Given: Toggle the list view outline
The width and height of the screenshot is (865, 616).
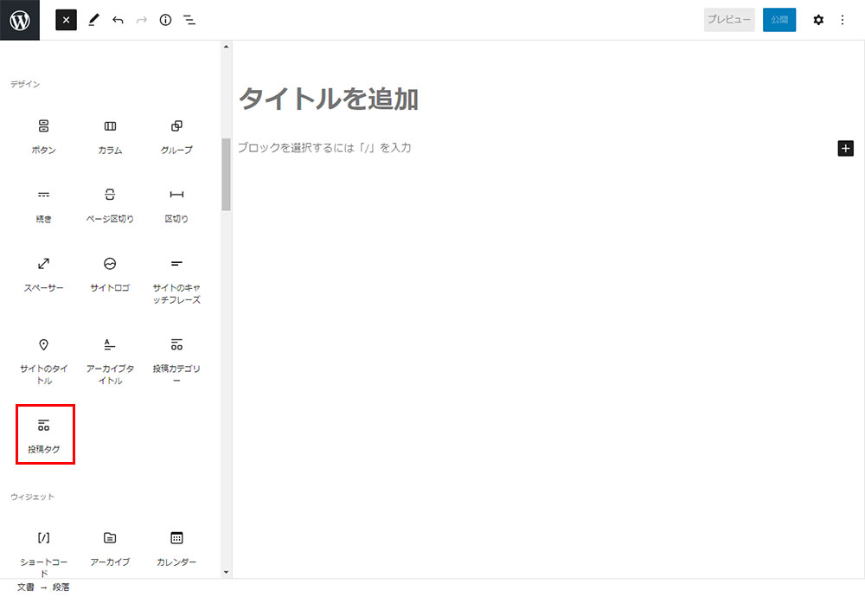Looking at the screenshot, I should (x=189, y=20).
